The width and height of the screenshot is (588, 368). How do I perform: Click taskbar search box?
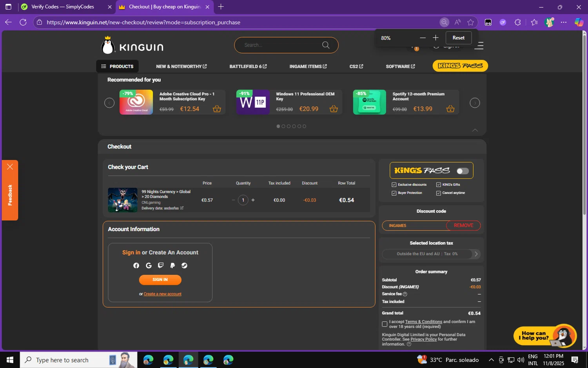tap(78, 360)
